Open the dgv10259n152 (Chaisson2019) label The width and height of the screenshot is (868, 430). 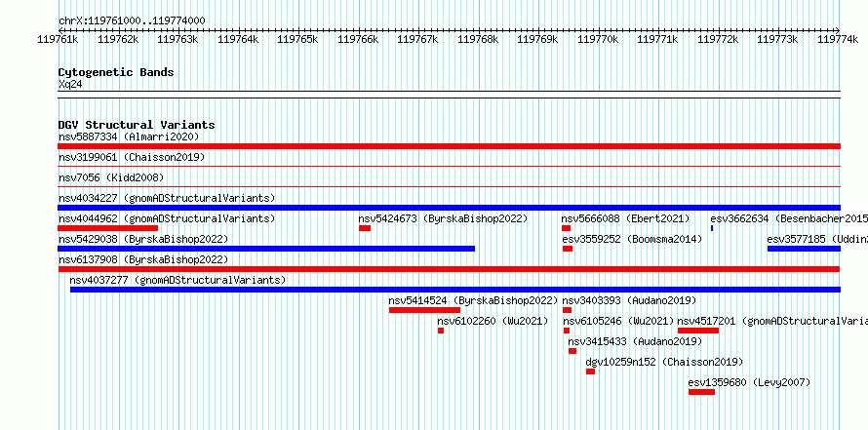pos(664,362)
